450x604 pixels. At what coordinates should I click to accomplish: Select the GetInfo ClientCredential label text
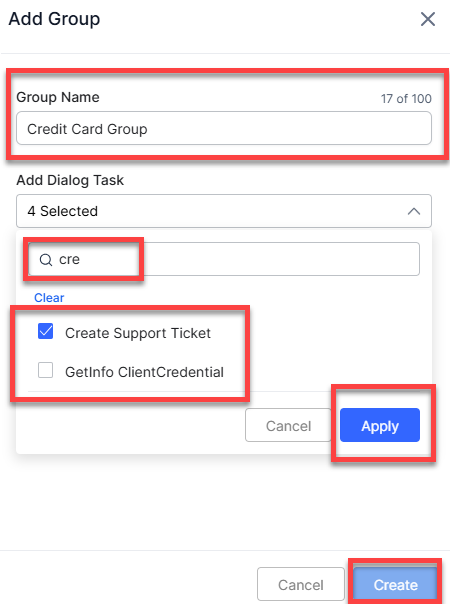click(x=144, y=372)
